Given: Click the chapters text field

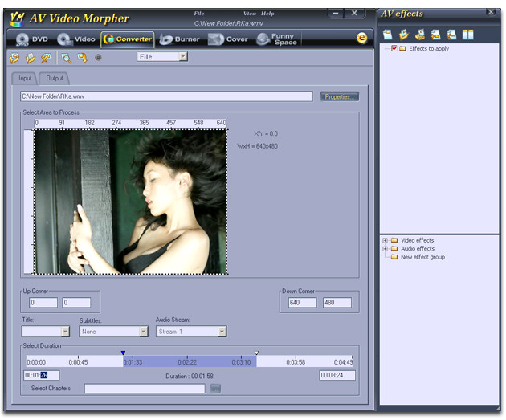Looking at the screenshot, I should pos(145,389).
